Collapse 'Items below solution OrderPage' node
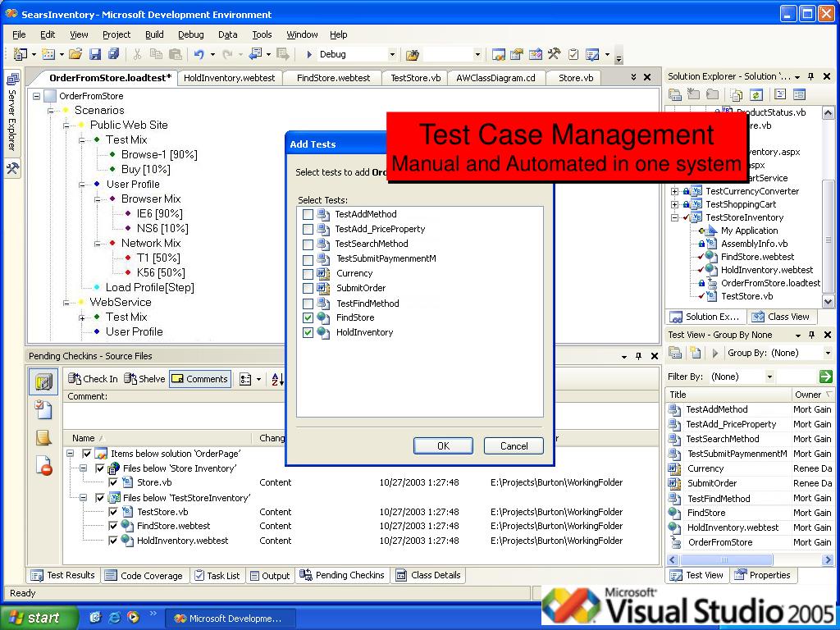This screenshot has width=840, height=630. (x=71, y=453)
